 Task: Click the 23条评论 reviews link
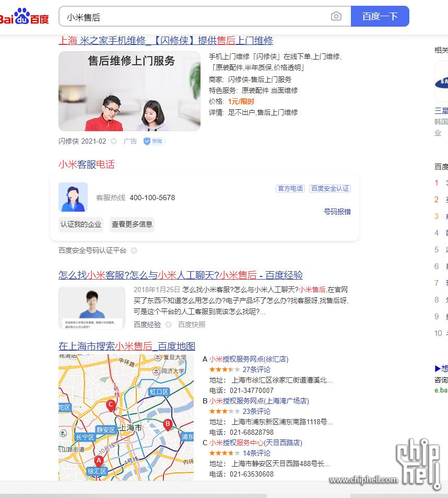click(256, 411)
